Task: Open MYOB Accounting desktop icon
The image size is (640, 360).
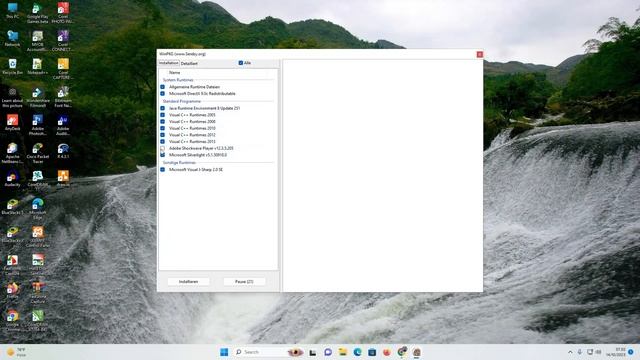Action: pyautogui.click(x=38, y=41)
